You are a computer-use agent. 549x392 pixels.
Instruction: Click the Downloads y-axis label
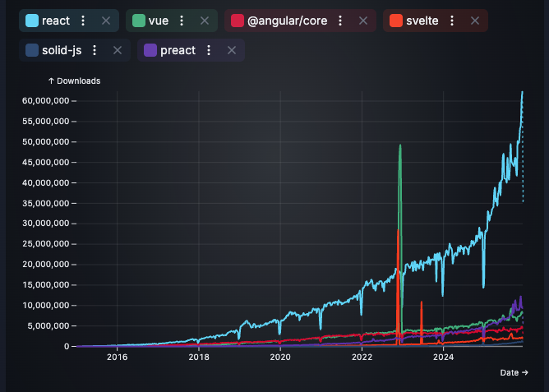pyautogui.click(x=75, y=81)
